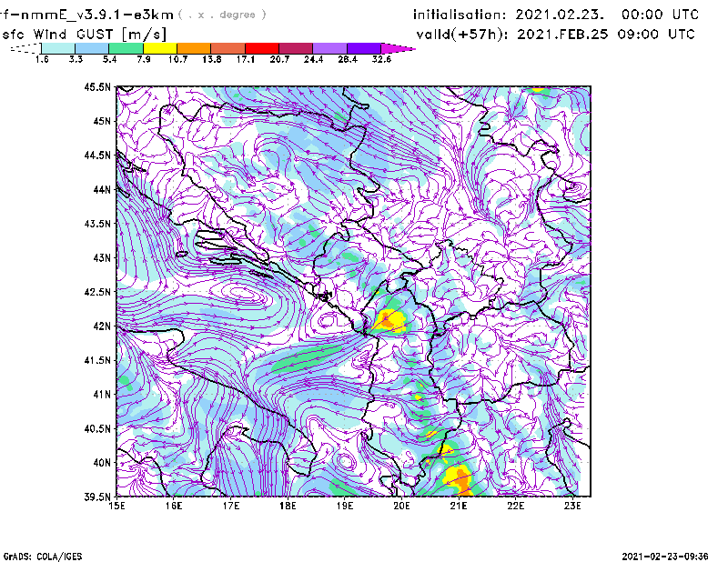This screenshot has height=562, width=728.
Task: Click the 21E longitude label
Action: [x=459, y=506]
